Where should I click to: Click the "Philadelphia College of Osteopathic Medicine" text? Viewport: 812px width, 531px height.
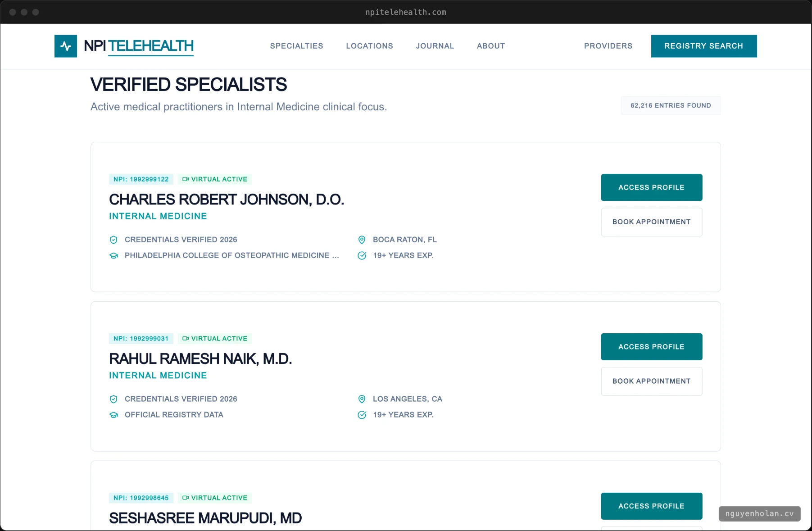pos(231,255)
